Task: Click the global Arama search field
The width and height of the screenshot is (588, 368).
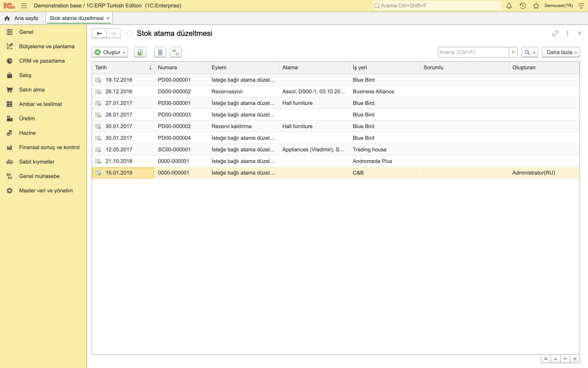Action: click(436, 6)
